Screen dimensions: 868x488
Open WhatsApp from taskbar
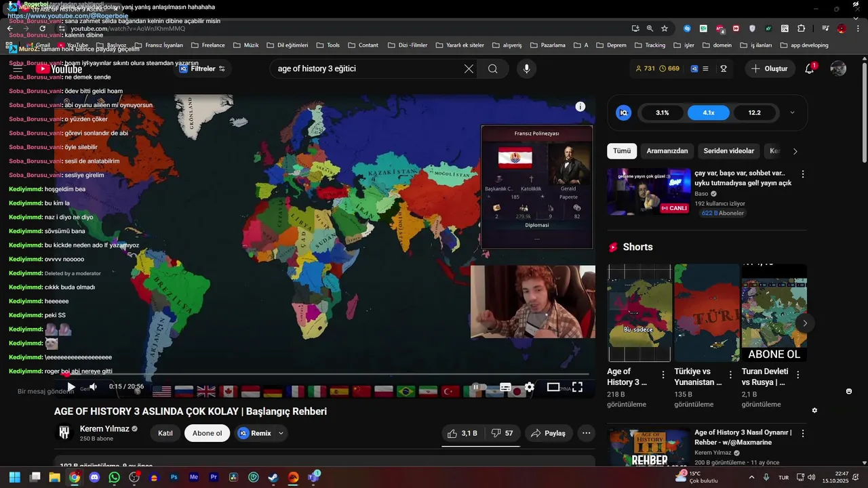point(114,477)
